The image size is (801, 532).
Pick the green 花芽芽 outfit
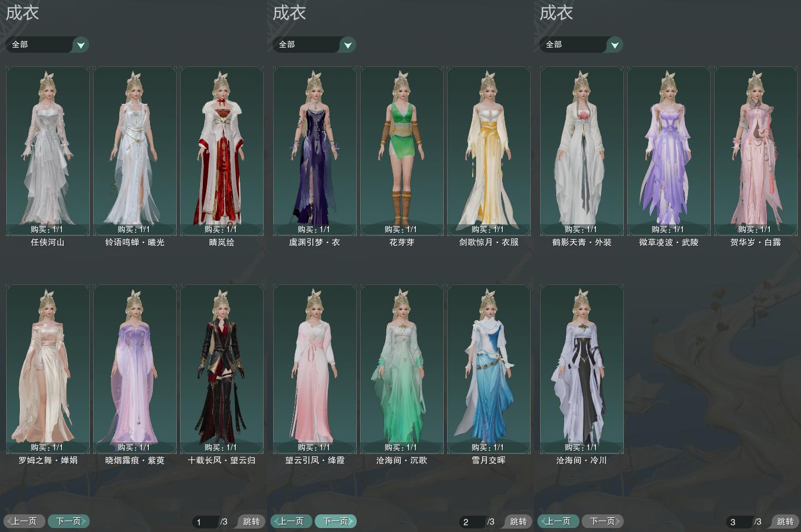402,150
